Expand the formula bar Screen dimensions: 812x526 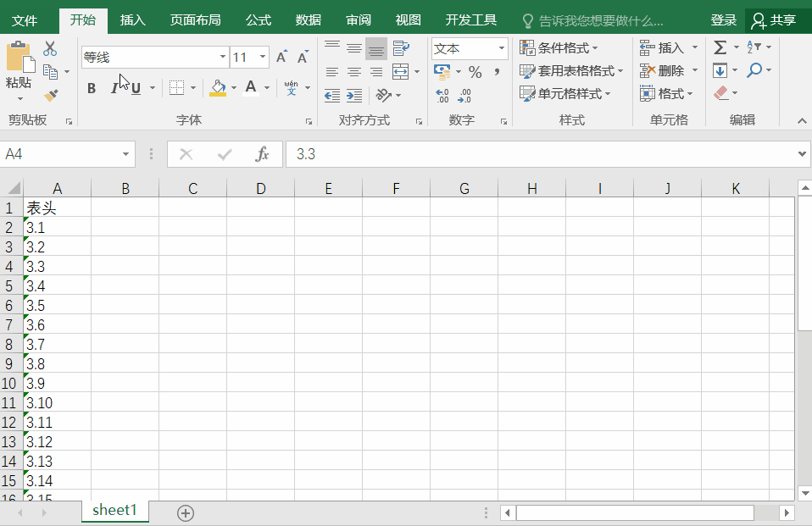click(802, 154)
